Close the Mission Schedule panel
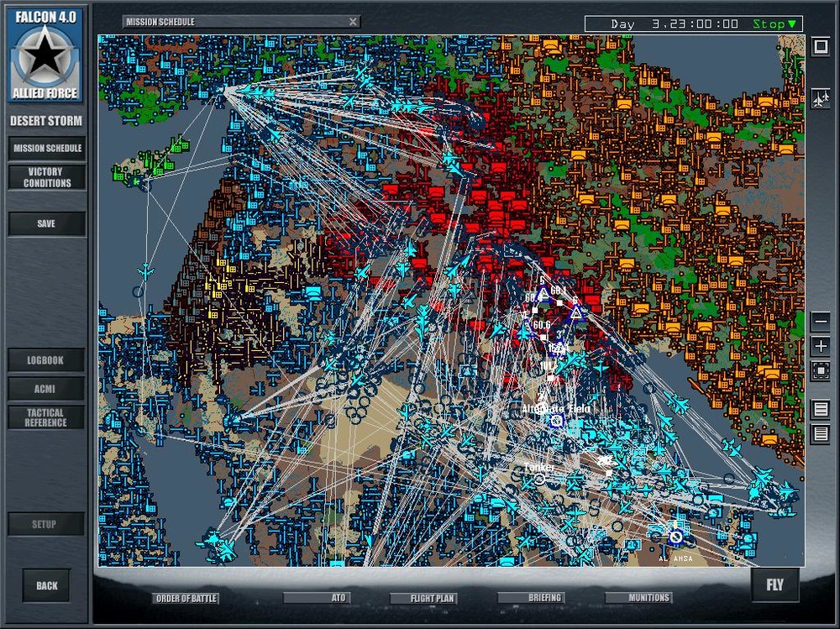 [x=353, y=22]
